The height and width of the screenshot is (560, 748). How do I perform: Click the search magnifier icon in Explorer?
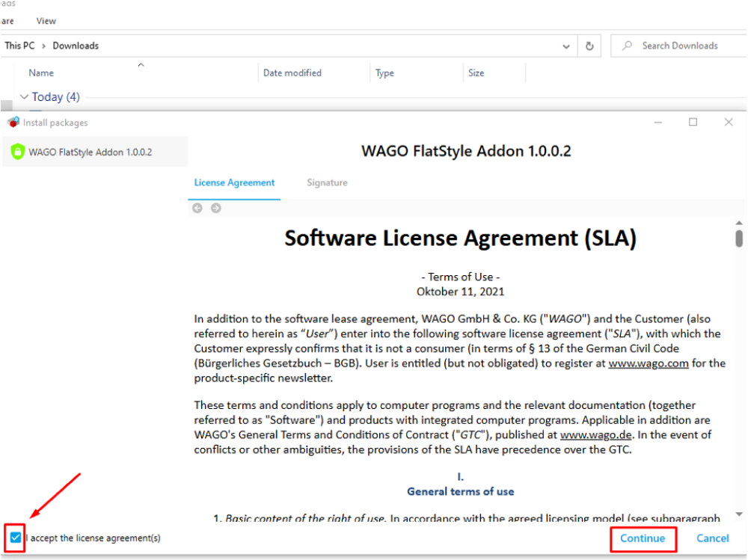click(628, 46)
